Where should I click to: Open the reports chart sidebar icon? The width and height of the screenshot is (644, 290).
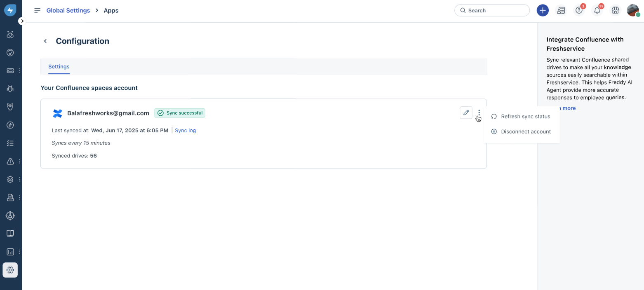(x=10, y=252)
